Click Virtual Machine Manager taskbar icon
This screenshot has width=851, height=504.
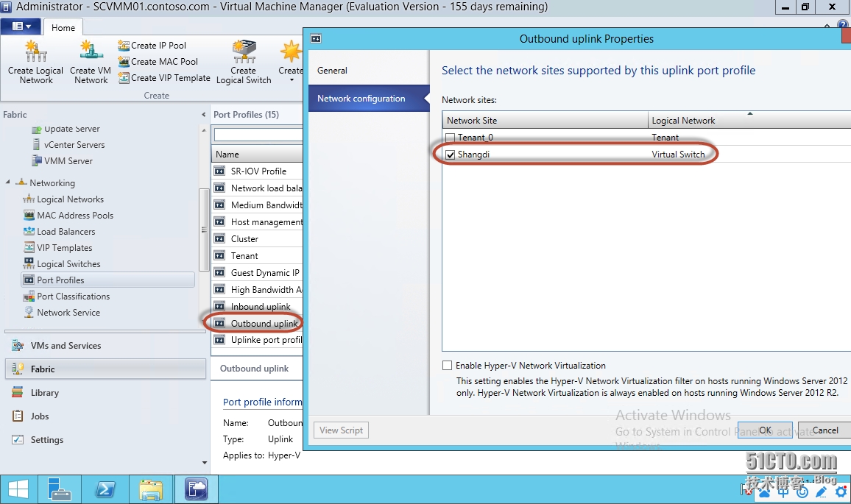click(196, 489)
